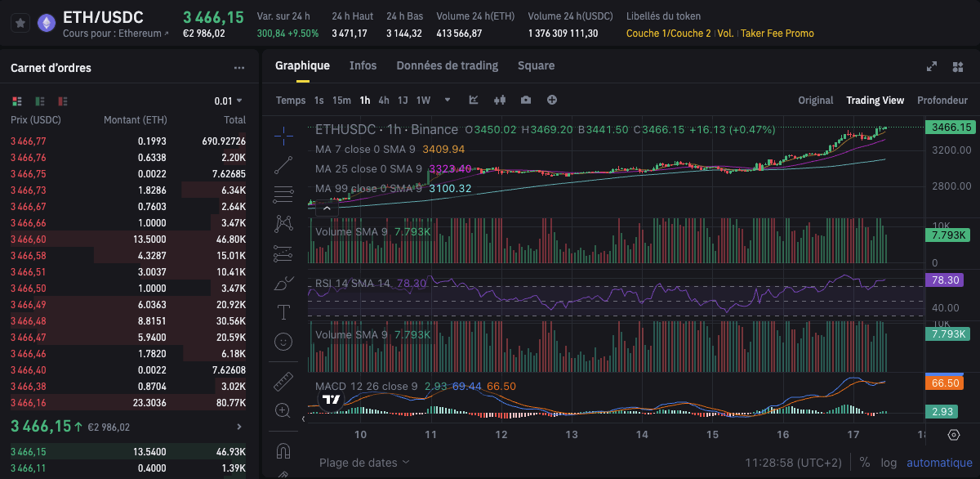Expand the Plage de dates dropdown
This screenshot has height=479, width=980.
[x=364, y=463]
